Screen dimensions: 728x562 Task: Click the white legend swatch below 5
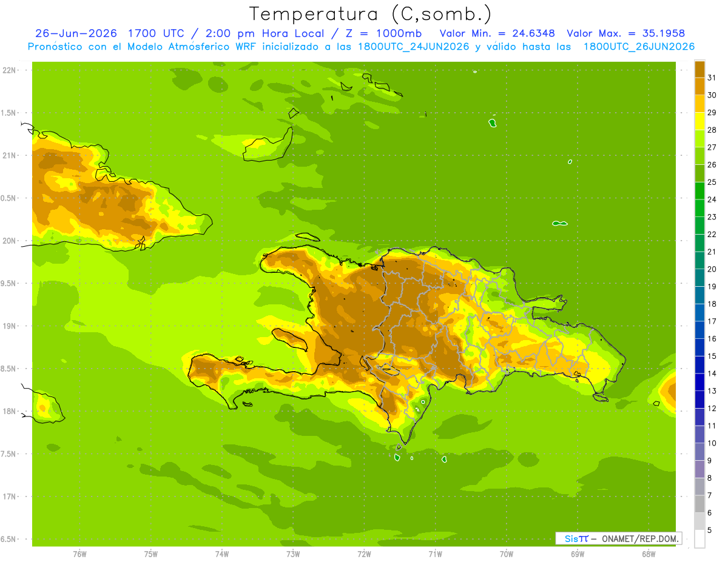tap(699, 539)
